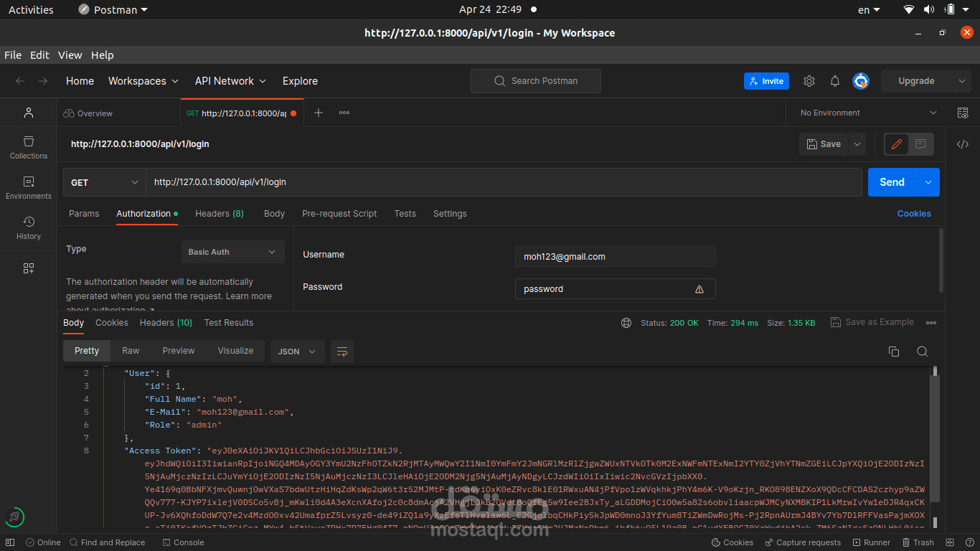Search within the response body
This screenshot has height=551, width=980.
[x=923, y=352]
